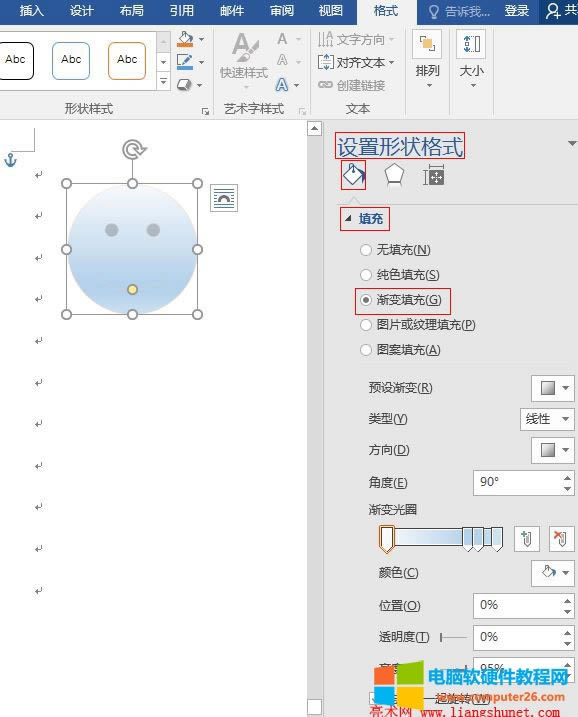Open Layout Options icon beside the shape
Image resolution: width=578 pixels, height=717 pixels.
tap(224, 198)
